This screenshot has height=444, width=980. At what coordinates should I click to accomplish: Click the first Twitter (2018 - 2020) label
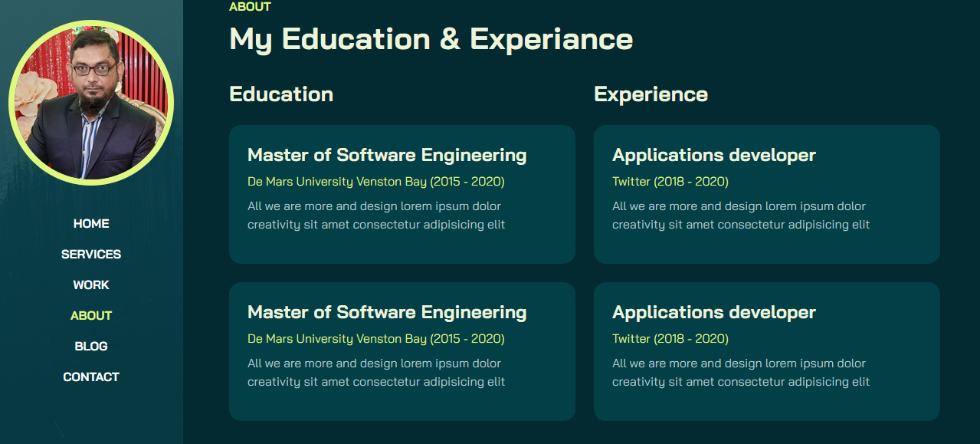coord(670,182)
